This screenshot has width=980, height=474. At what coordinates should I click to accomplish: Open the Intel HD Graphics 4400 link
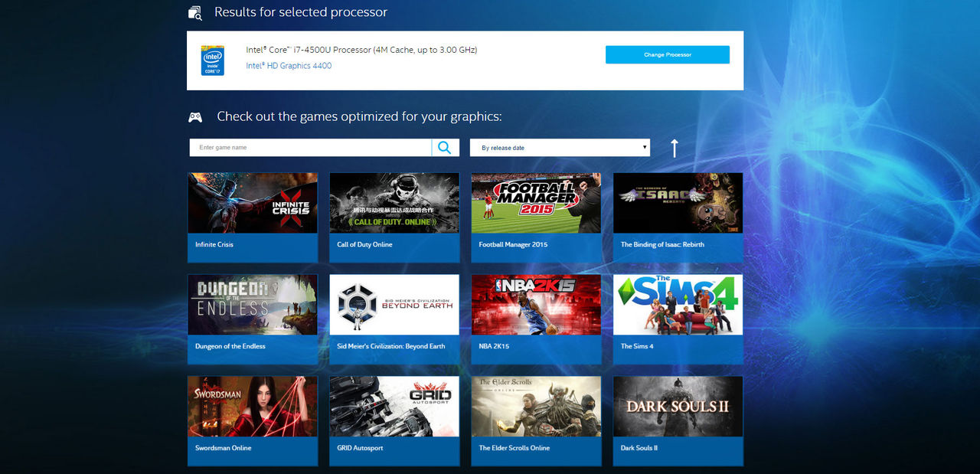tap(289, 66)
